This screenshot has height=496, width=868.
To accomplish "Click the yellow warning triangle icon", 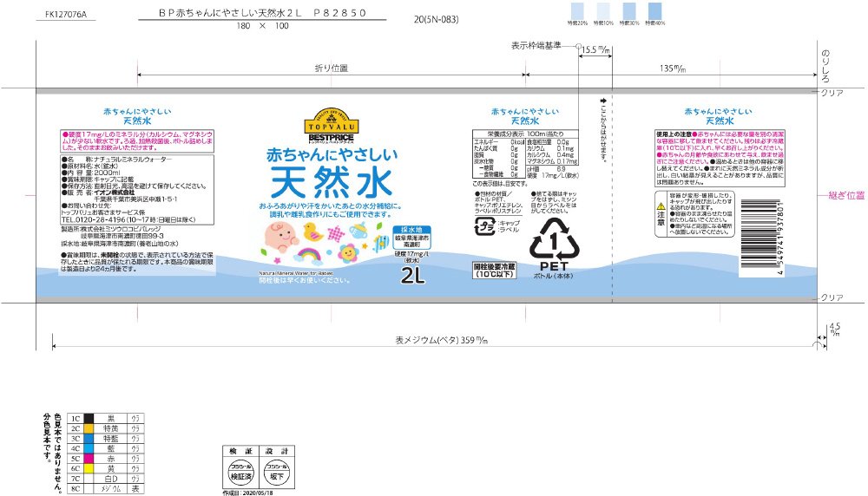I will [x=661, y=206].
